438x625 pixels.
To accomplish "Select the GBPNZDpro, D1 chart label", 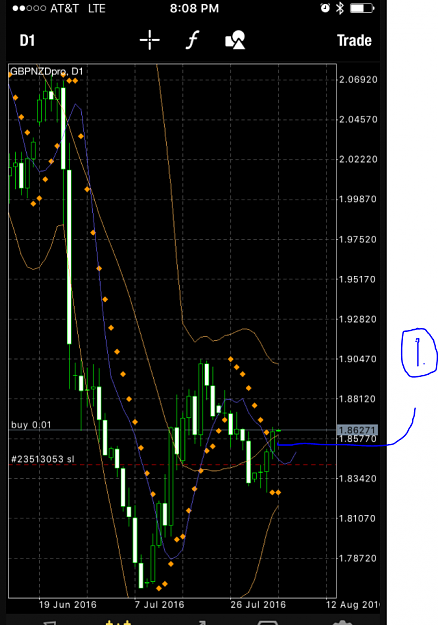I will (x=46, y=71).
